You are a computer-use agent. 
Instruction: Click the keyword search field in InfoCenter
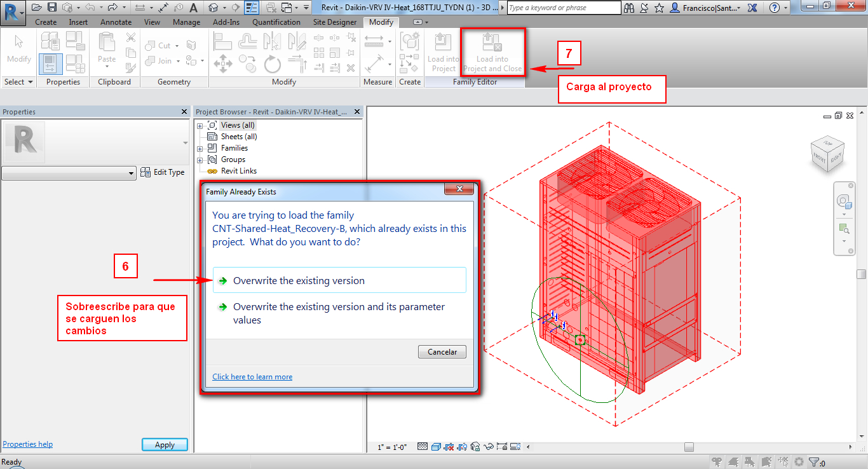[562, 7]
